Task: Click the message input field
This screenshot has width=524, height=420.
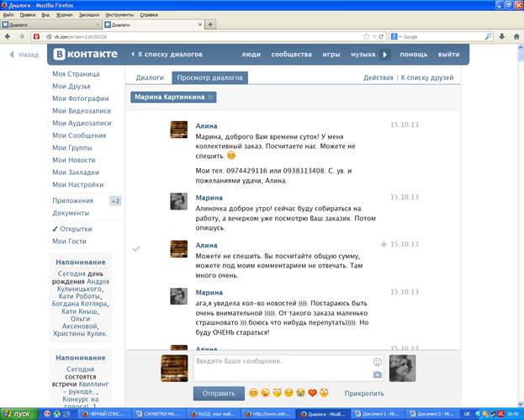Action: (x=288, y=368)
